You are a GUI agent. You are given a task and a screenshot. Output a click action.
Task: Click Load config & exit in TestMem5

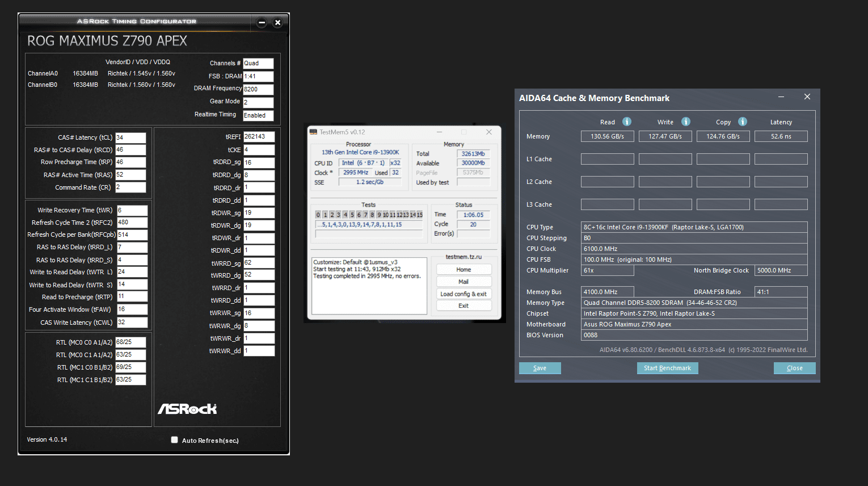pyautogui.click(x=464, y=294)
